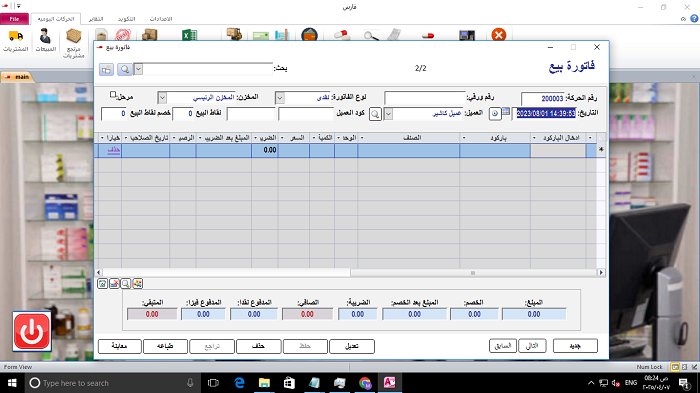
Task: Open the File tab
Action: [14, 19]
